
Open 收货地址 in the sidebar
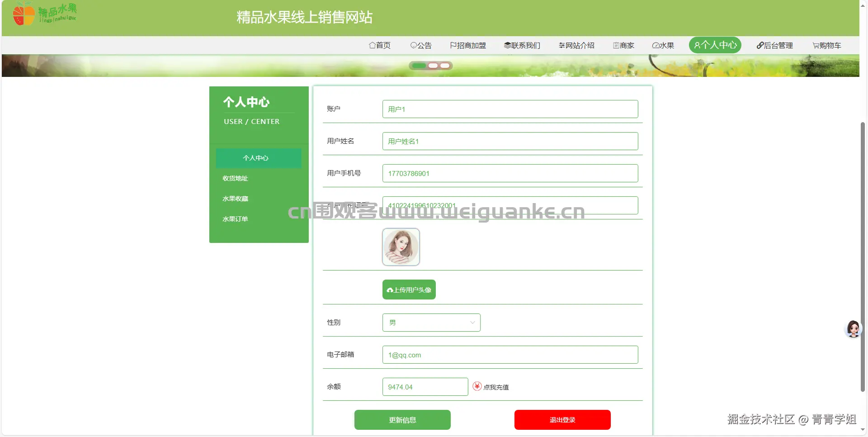235,178
